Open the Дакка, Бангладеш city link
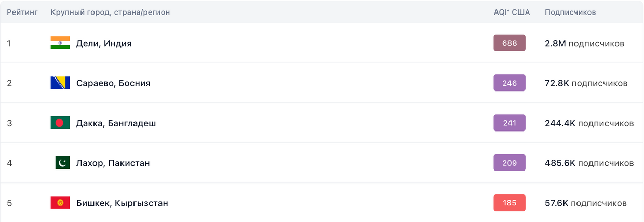The width and height of the screenshot is (644, 222). point(116,123)
